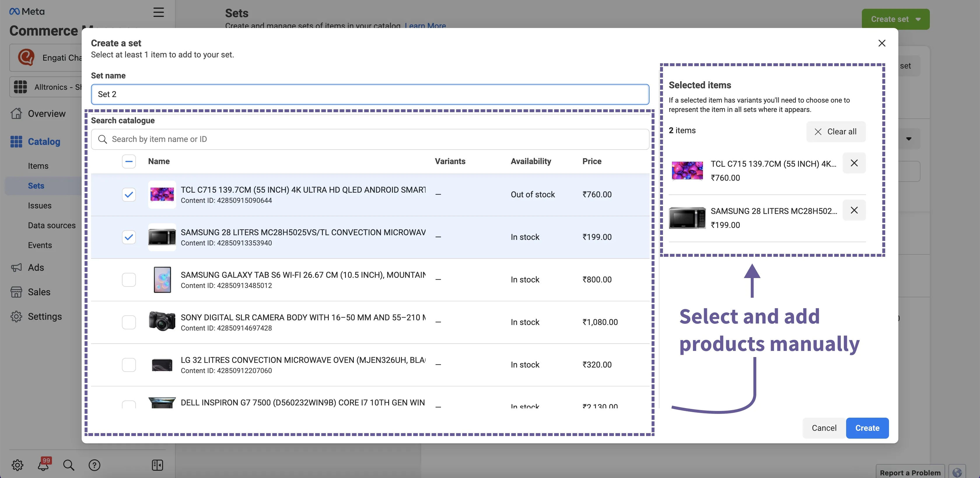The height and width of the screenshot is (478, 980).
Task: Open the Events section
Action: 40,245
